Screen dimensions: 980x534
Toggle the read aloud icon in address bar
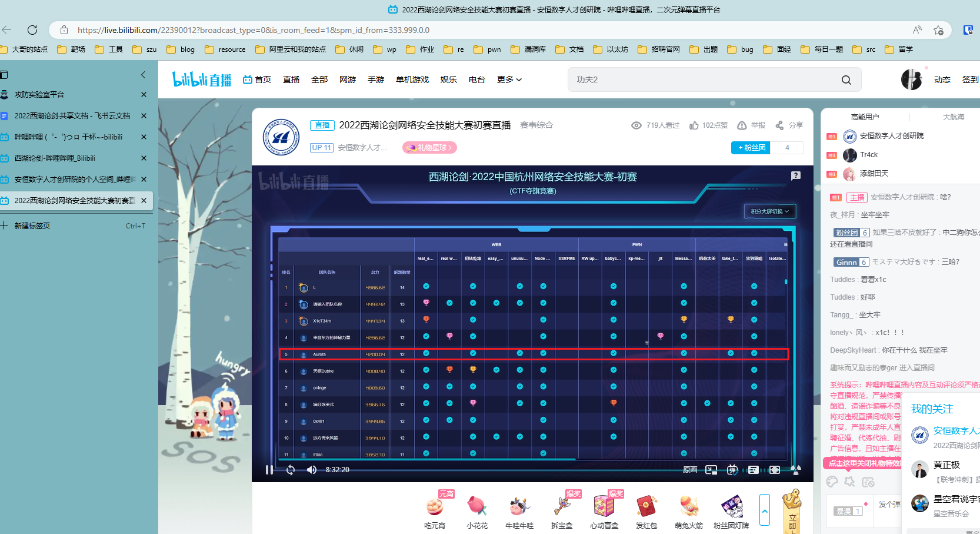click(917, 30)
